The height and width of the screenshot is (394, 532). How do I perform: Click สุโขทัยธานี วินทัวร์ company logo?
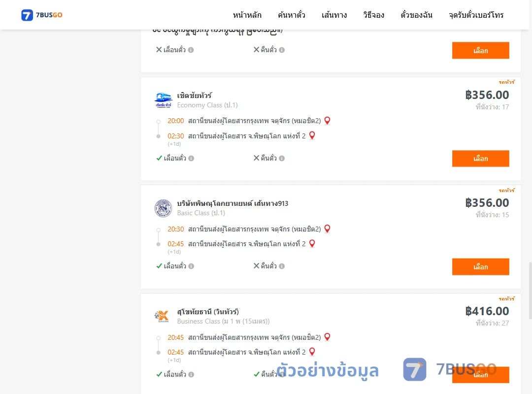click(x=162, y=316)
